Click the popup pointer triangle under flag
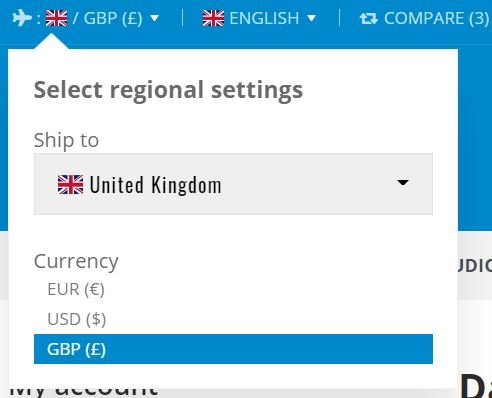The width and height of the screenshot is (492, 398). coord(51,42)
